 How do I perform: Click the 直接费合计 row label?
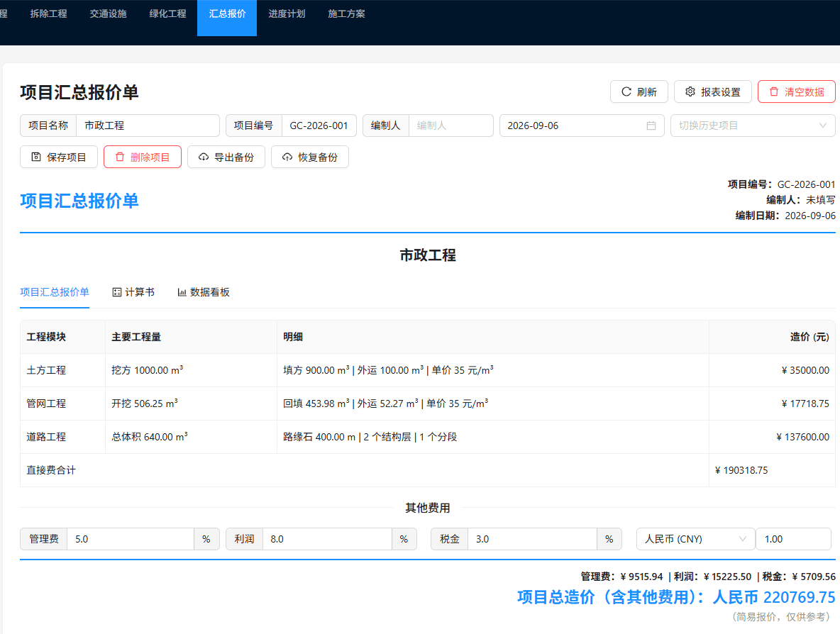(51, 470)
